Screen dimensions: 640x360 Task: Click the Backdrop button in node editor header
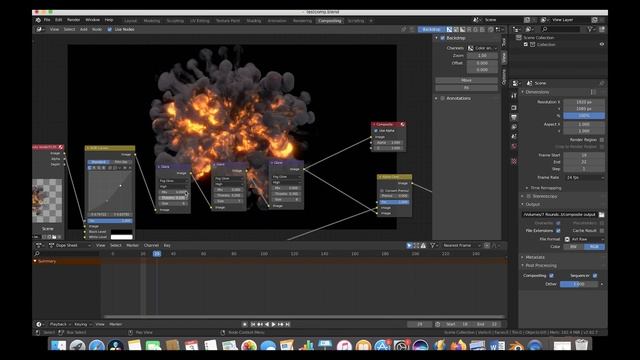(431, 29)
